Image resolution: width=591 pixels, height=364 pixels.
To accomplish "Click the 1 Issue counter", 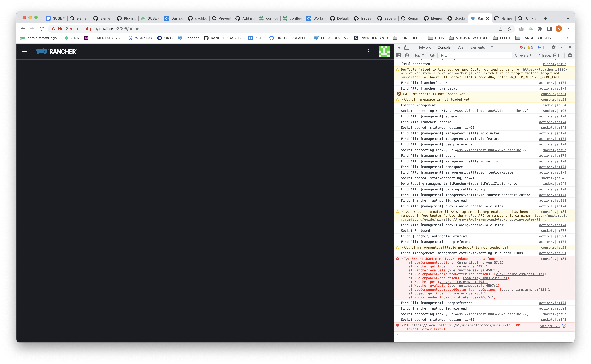I will [549, 55].
